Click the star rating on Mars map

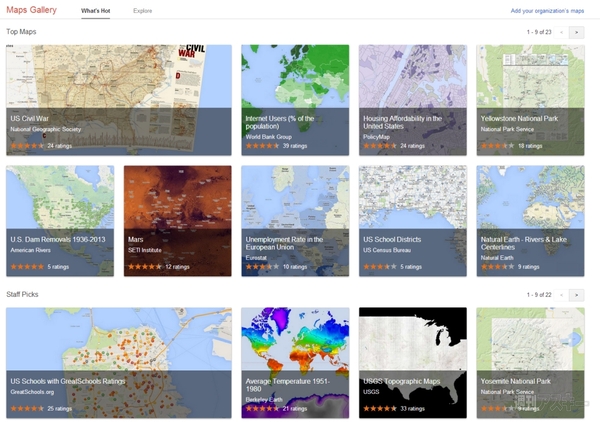(145, 267)
